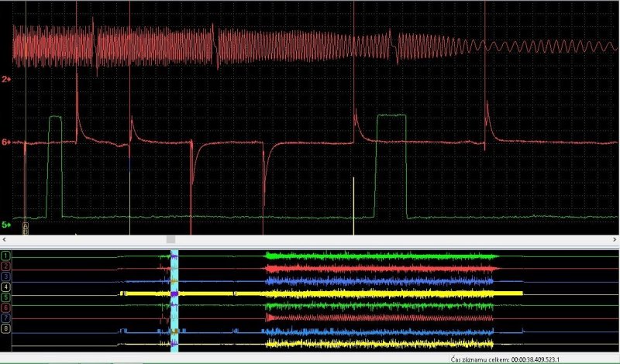Click cursor marker A
This screenshot has width=620, height=364.
26,225
